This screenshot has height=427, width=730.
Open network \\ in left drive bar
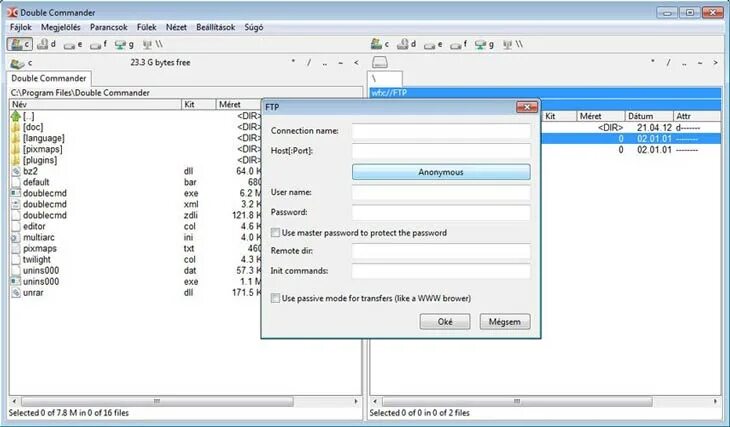pos(153,44)
